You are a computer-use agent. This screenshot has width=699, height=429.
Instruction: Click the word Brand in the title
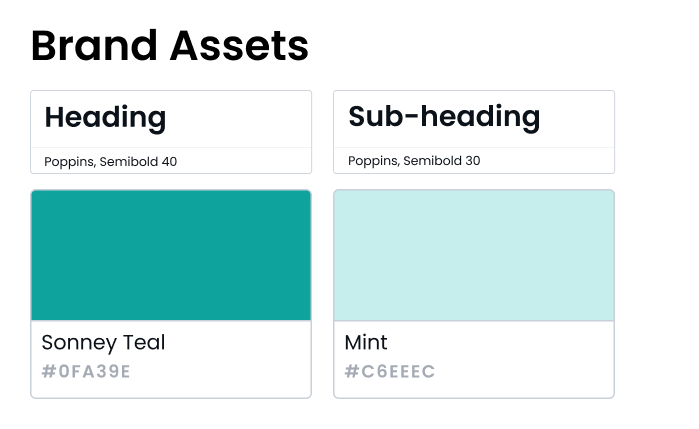95,46
